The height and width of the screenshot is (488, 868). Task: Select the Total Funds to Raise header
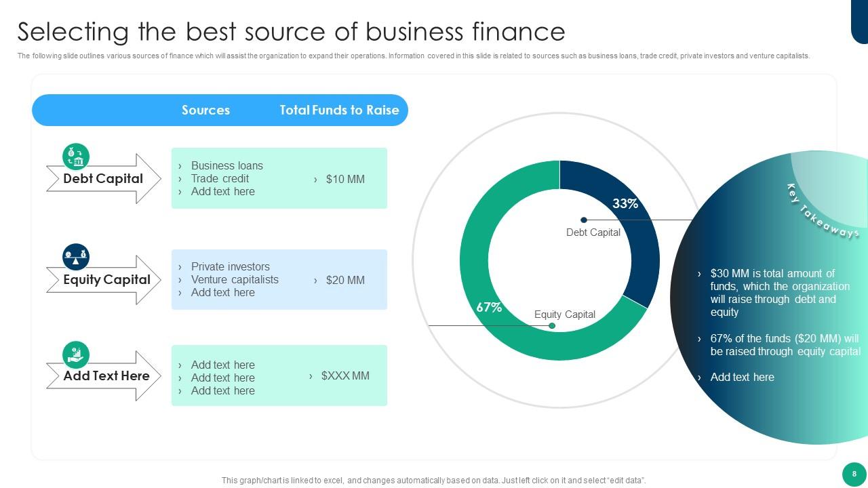pyautogui.click(x=339, y=110)
